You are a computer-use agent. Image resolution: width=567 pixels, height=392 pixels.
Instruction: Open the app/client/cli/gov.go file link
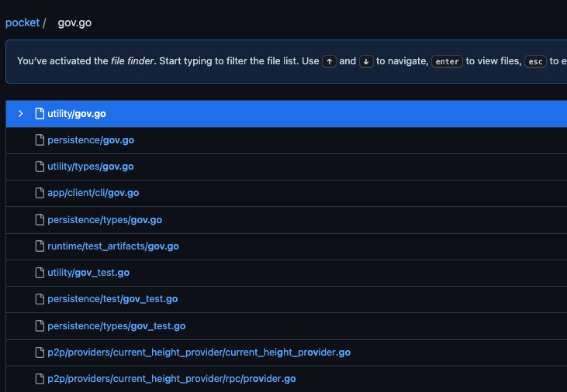click(x=93, y=193)
